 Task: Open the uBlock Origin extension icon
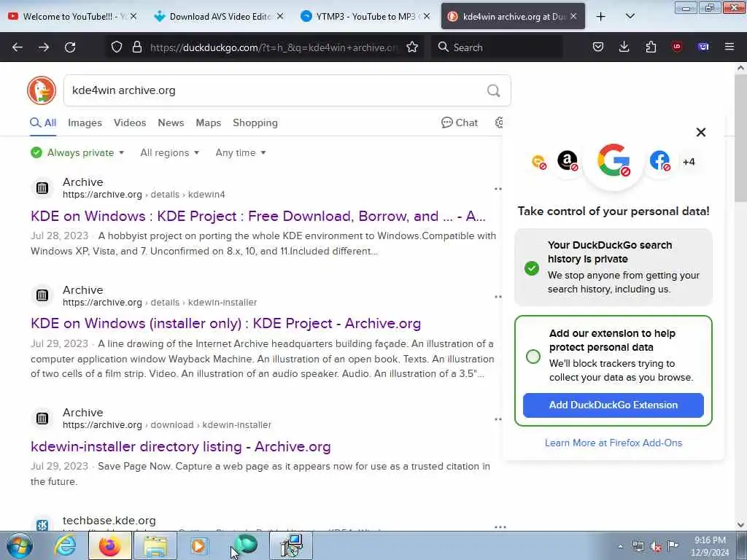coord(677,47)
